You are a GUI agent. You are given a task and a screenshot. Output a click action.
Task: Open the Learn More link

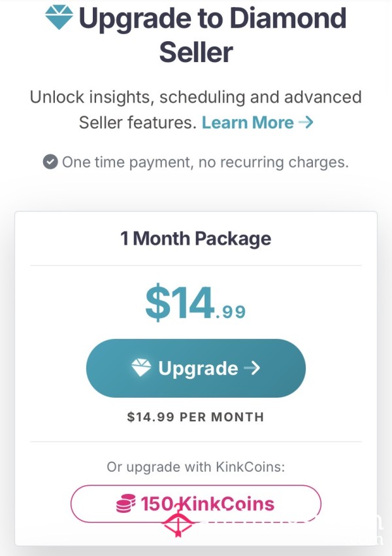tap(248, 122)
